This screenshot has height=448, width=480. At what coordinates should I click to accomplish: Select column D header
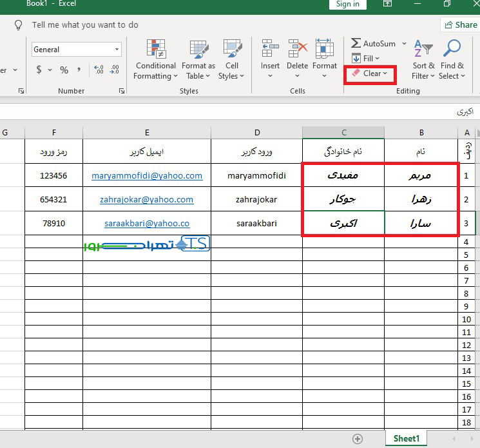pyautogui.click(x=257, y=133)
